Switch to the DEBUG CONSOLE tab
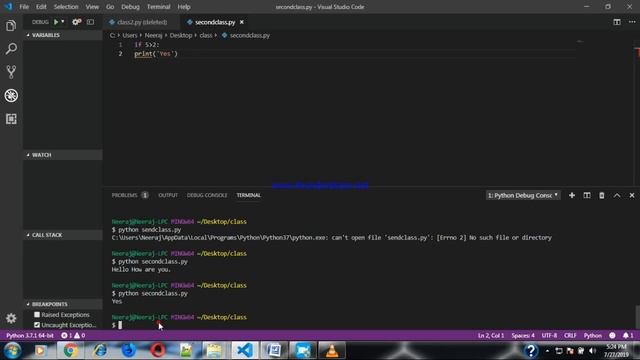 click(207, 196)
